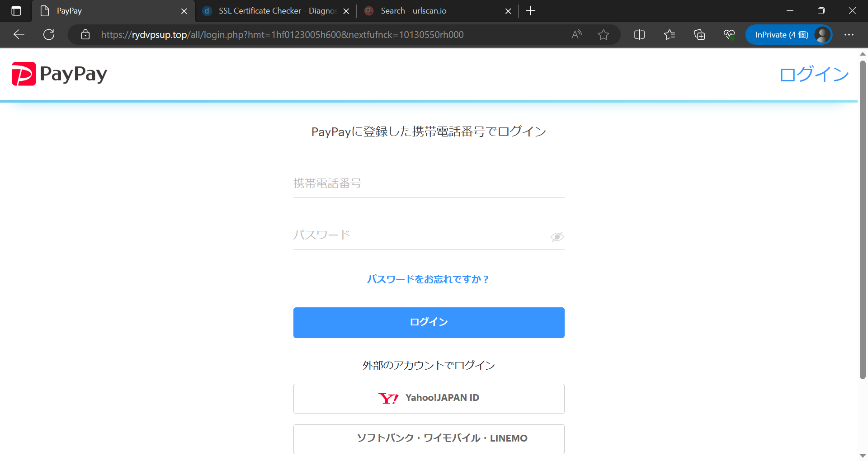Focus the address bar URL
The height and width of the screenshot is (461, 868).
click(282, 35)
